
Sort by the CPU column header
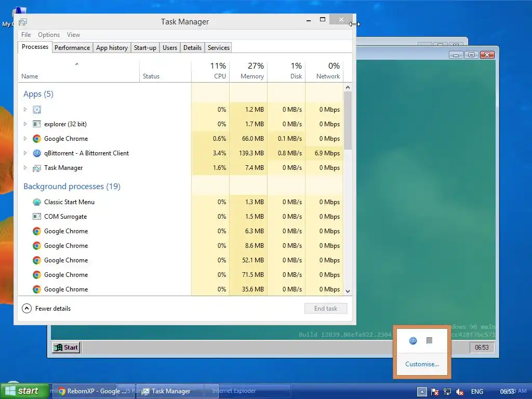click(x=211, y=71)
